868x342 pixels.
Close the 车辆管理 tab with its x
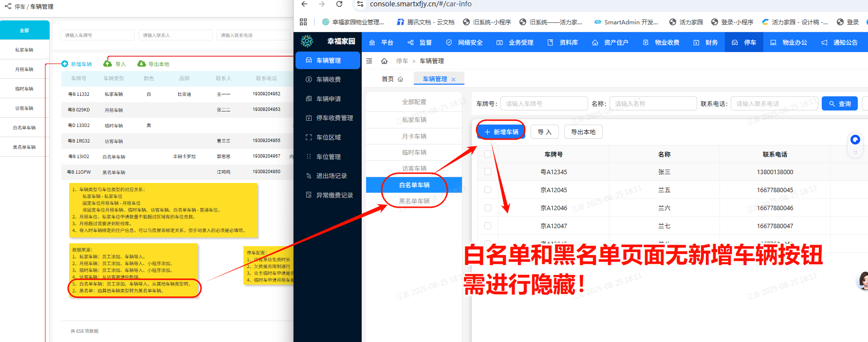[454, 79]
